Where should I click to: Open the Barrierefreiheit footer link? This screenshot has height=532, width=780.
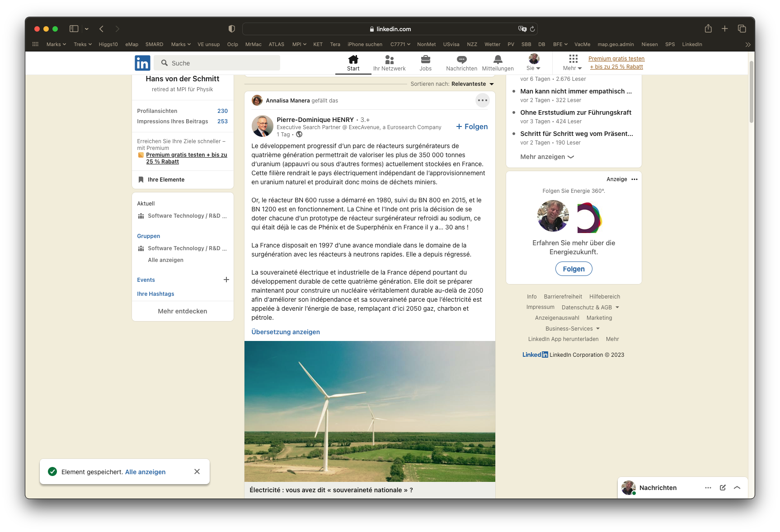click(563, 297)
